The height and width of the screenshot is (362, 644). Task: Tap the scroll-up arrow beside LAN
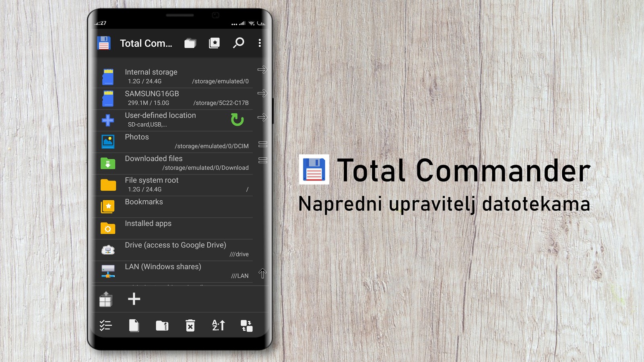tap(262, 274)
